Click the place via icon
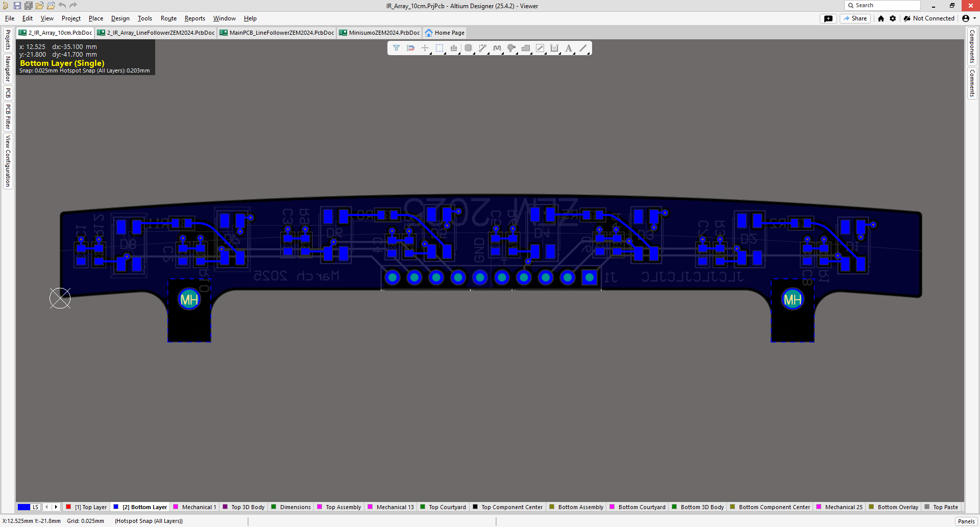980x527 pixels. pyautogui.click(x=511, y=48)
